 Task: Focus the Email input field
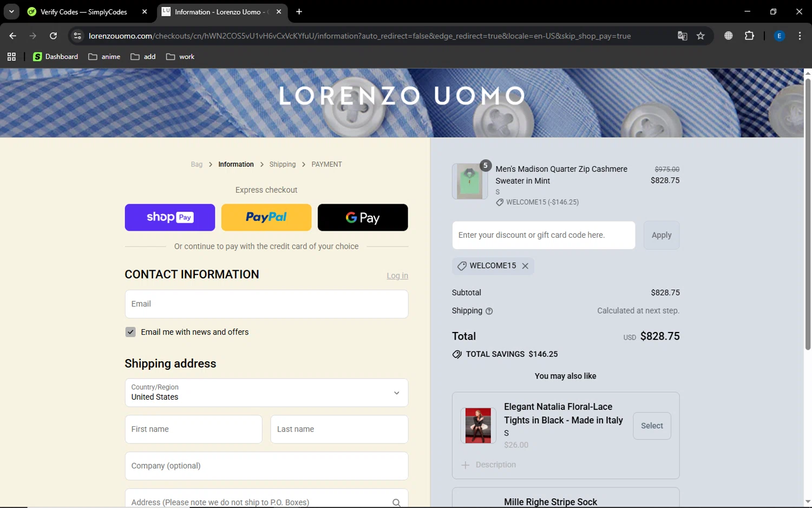click(x=266, y=304)
